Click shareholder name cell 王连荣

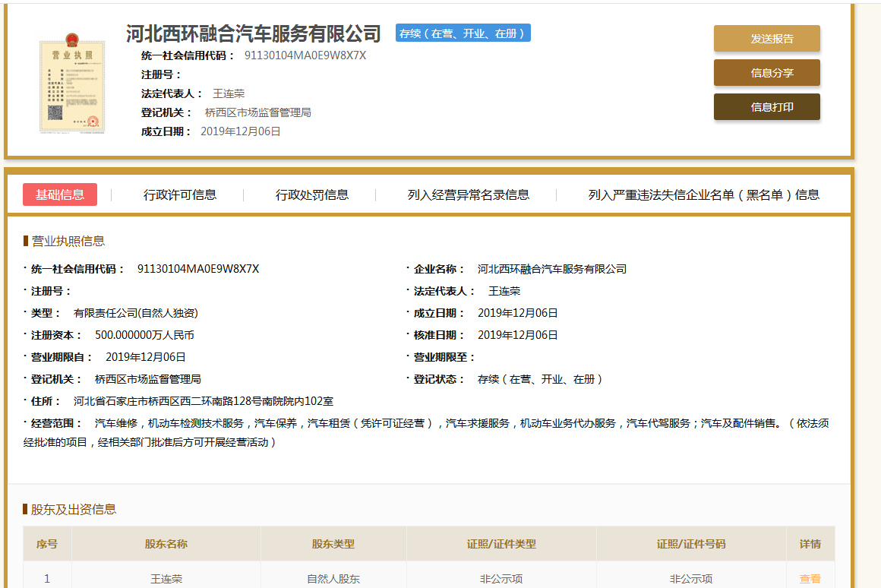coord(166,578)
